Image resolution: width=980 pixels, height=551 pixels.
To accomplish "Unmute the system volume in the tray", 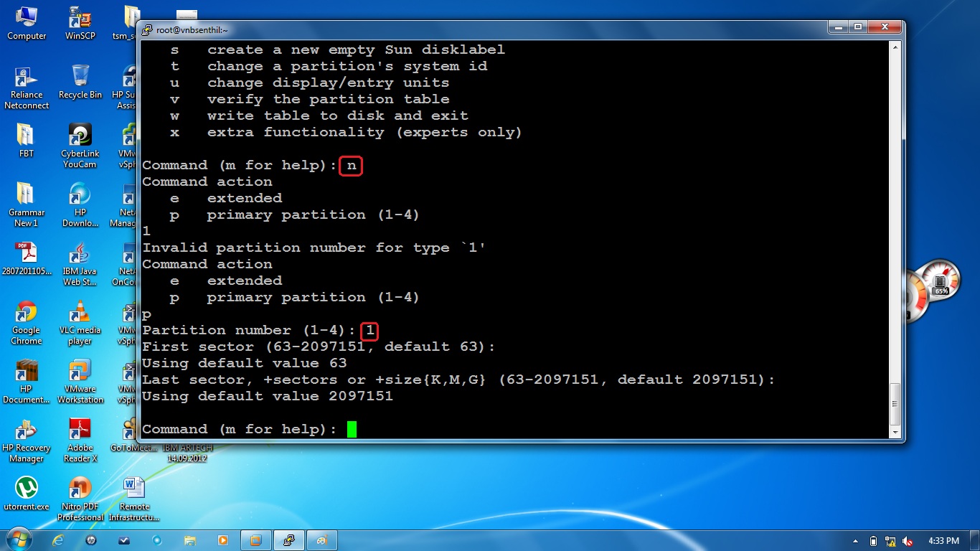I will click(x=906, y=540).
